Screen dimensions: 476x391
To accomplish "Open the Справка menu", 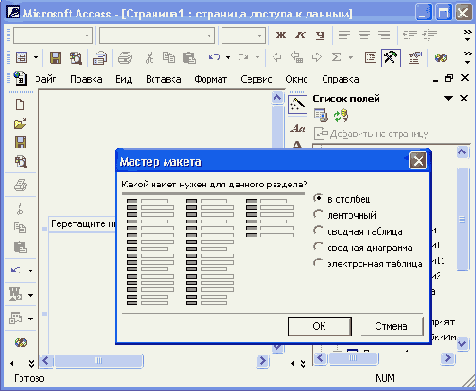I will pos(341,79).
